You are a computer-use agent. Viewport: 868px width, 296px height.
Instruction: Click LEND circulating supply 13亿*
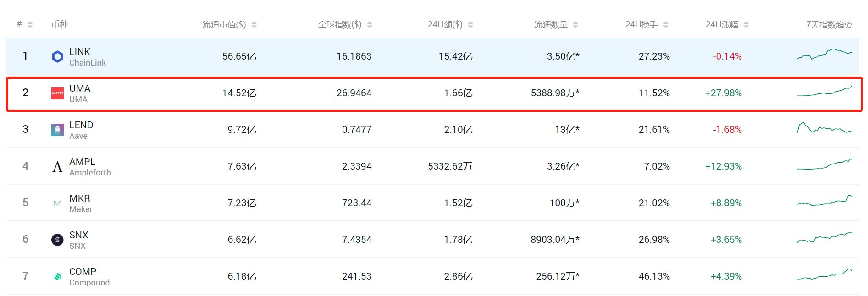[x=567, y=130]
